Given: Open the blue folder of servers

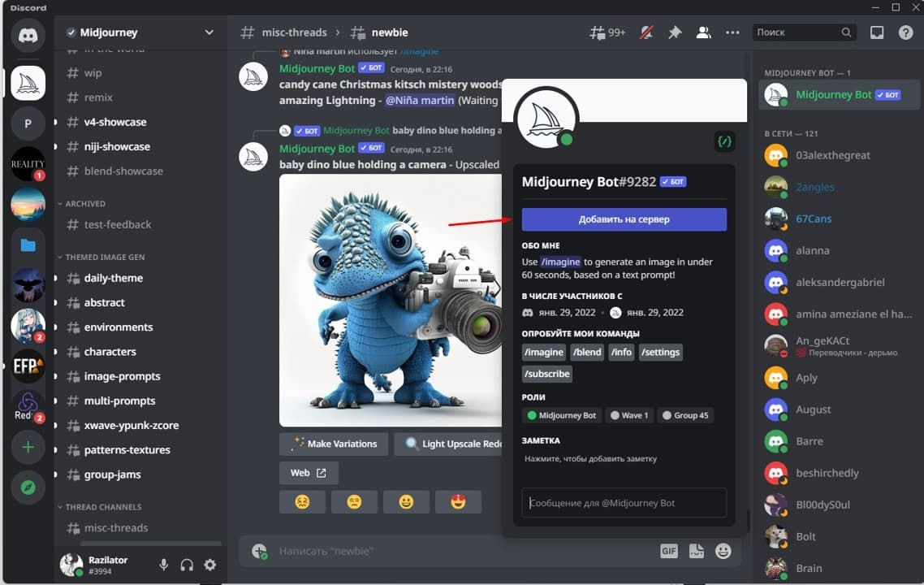Looking at the screenshot, I should (x=28, y=245).
